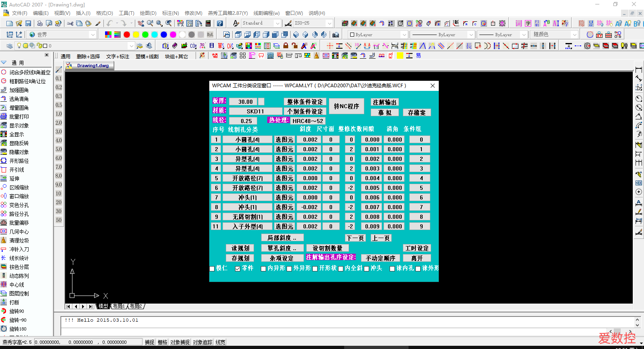Click the 工时设定 button
This screenshot has width=644, height=349.
pyautogui.click(x=417, y=248)
